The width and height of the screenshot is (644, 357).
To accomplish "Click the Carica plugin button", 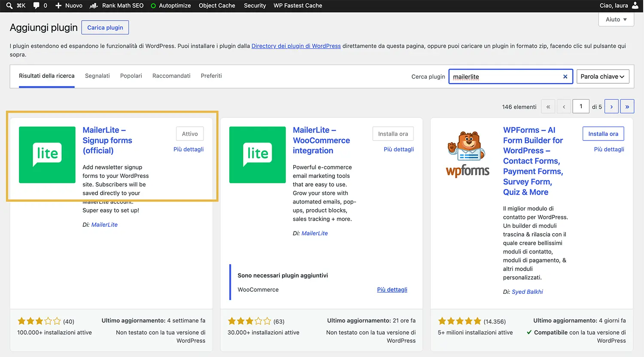I will 105,27.
